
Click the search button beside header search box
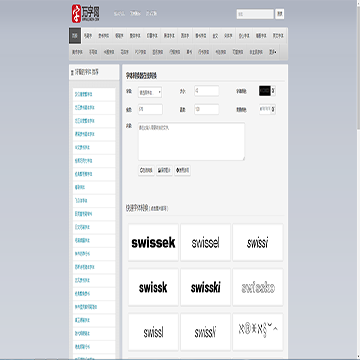280,14
